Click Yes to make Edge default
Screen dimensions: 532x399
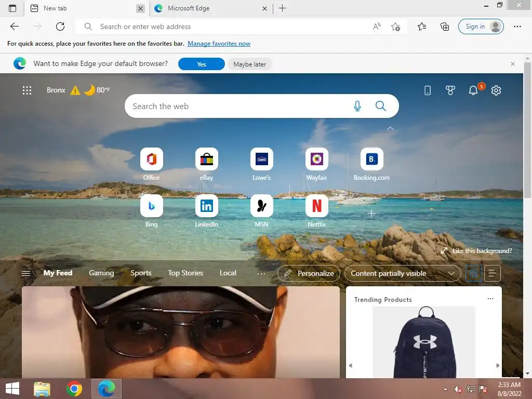[202, 64]
